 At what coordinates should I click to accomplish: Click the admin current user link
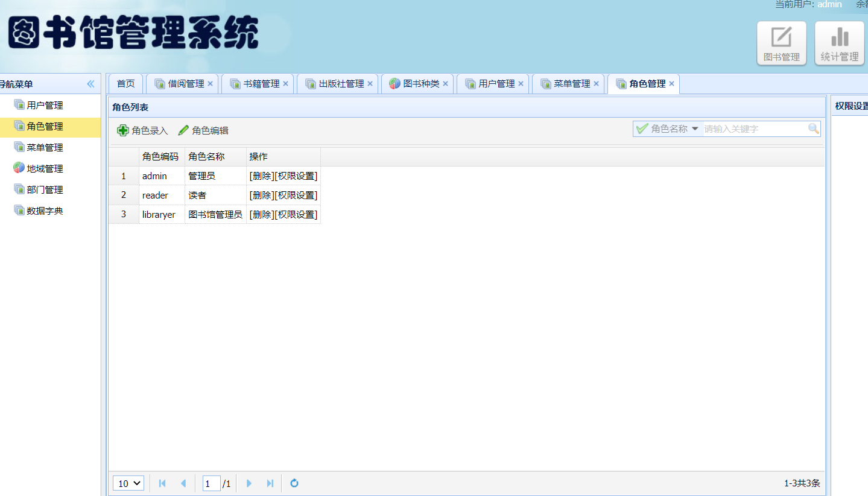[829, 4]
